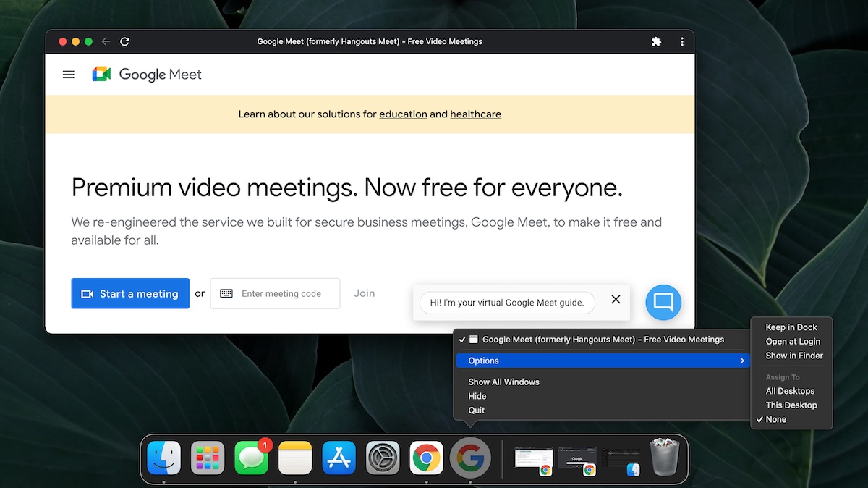Open Chrome's three-dot menu
Screen dimensions: 868x488
pos(681,41)
